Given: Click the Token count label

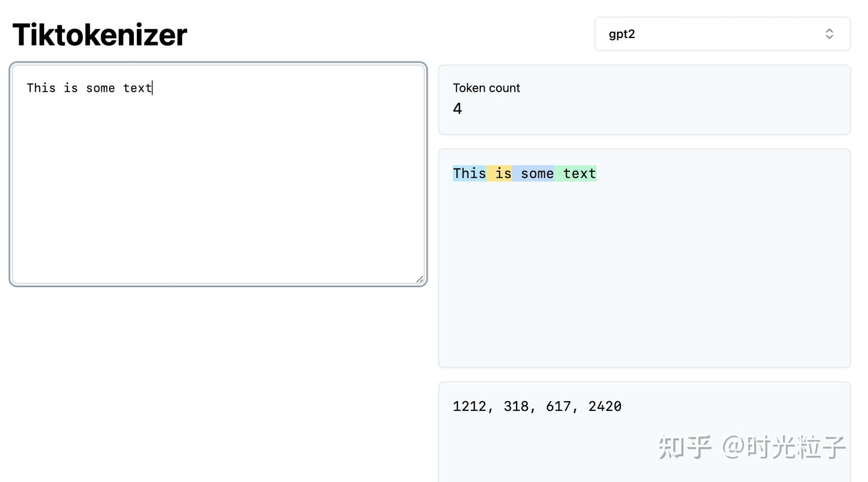Looking at the screenshot, I should pyautogui.click(x=486, y=87).
